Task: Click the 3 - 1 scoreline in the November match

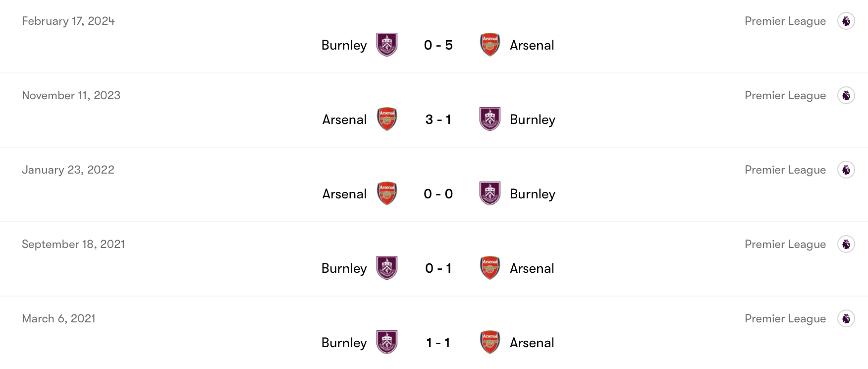Action: tap(438, 119)
